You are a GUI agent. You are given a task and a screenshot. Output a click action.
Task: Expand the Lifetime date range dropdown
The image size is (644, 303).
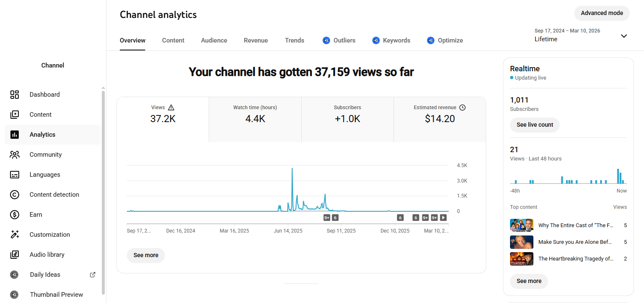(x=624, y=36)
